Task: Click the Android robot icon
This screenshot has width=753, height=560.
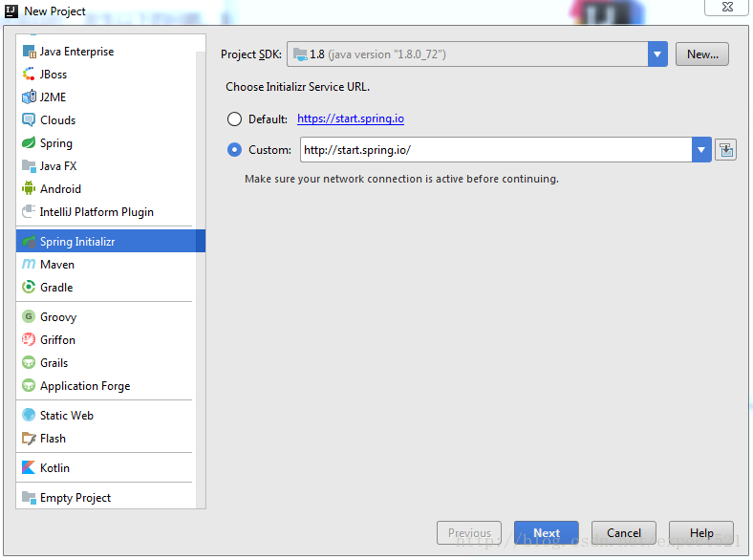Action: click(29, 188)
